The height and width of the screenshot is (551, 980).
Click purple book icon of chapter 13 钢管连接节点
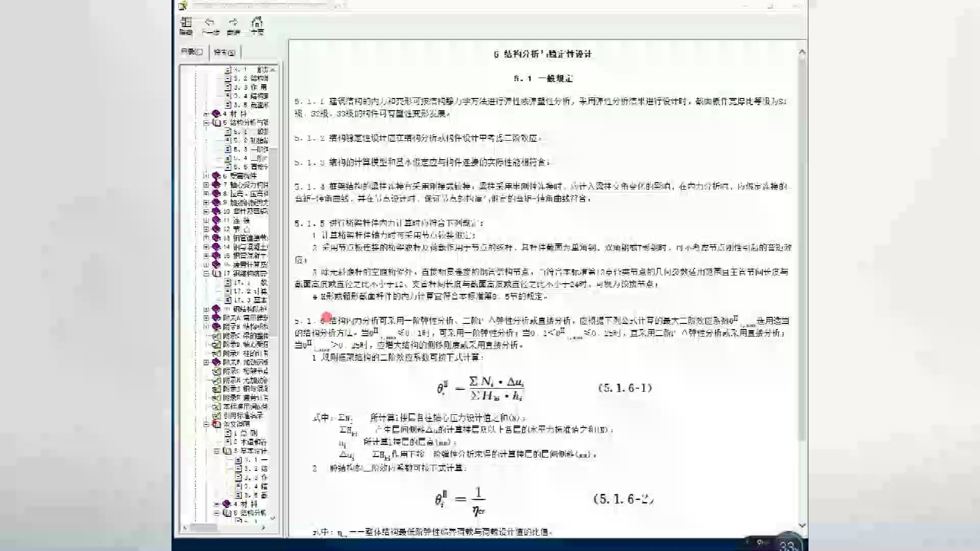pyautogui.click(x=216, y=238)
